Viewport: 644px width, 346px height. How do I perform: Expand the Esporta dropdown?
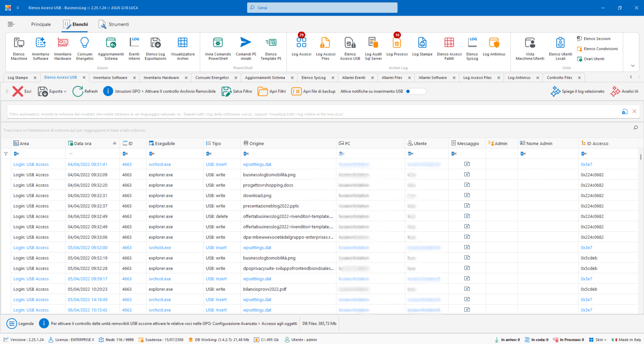pos(65,91)
